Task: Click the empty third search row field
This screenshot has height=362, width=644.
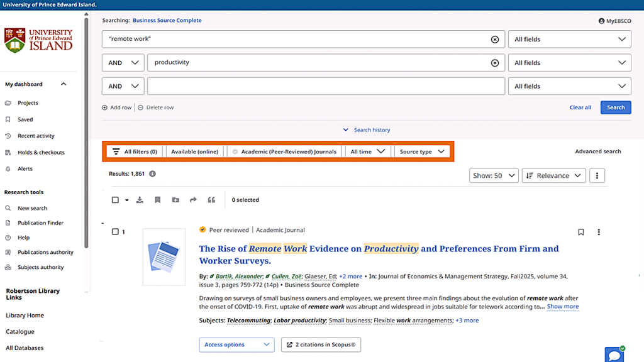Action: pos(326,86)
